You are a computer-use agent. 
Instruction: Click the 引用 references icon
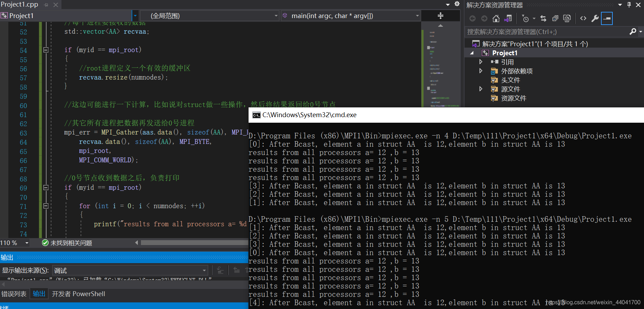[494, 62]
